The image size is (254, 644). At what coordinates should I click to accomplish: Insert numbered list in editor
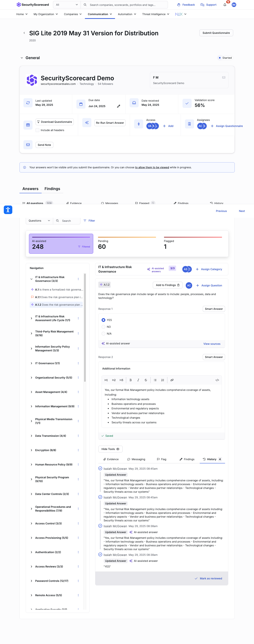[163, 380]
